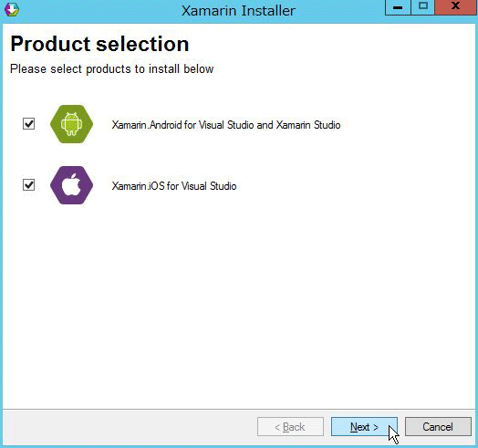Viewport: 478px width, 448px height.
Task: Click the gray footer area left of Back
Action: [128, 427]
